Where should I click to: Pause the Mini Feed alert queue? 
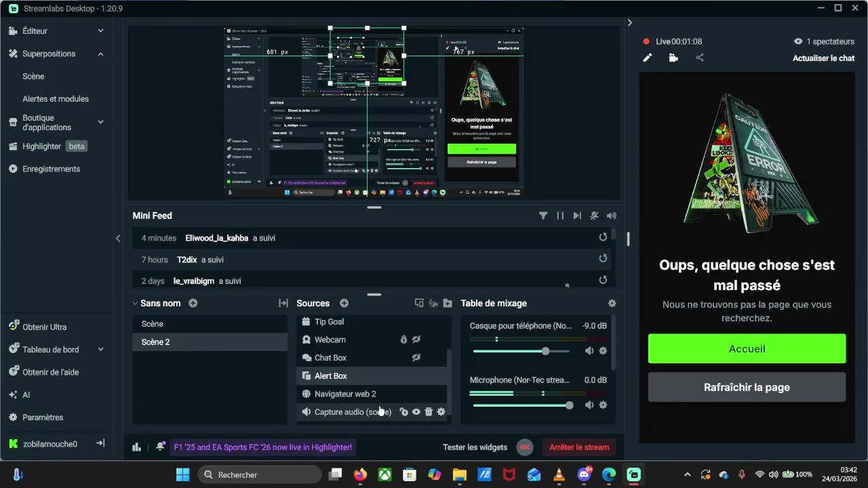pyautogui.click(x=560, y=216)
